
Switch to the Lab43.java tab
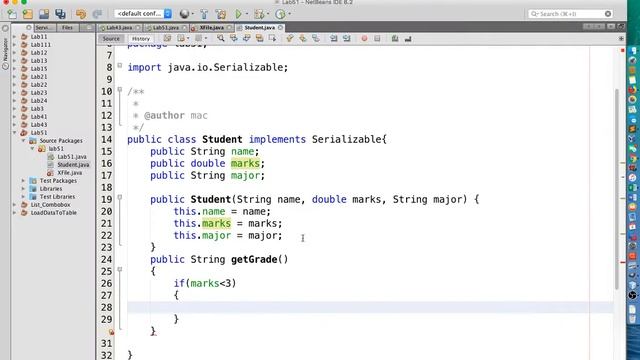point(119,27)
